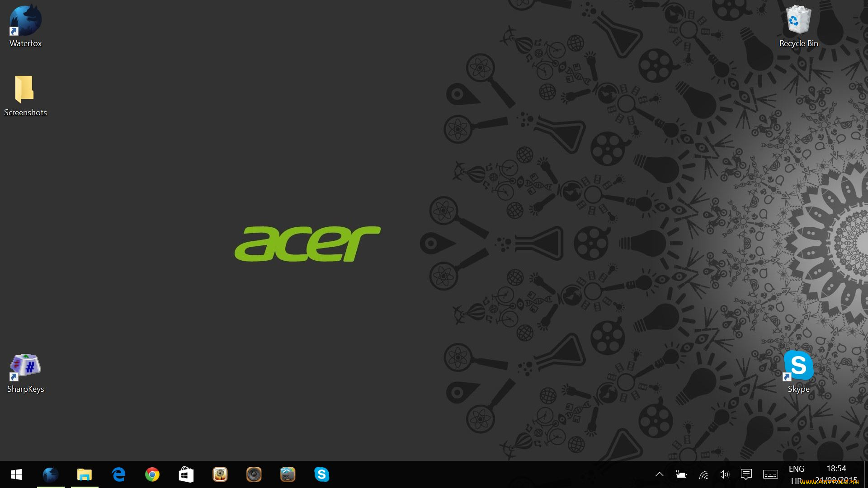The width and height of the screenshot is (868, 488).
Task: Open the touch keyboard from tray
Action: (x=770, y=474)
